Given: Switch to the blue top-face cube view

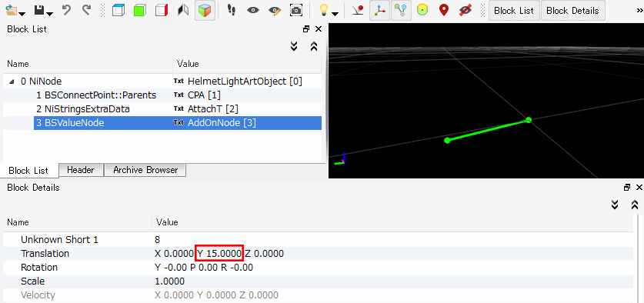Looking at the screenshot, I should (x=118, y=10).
